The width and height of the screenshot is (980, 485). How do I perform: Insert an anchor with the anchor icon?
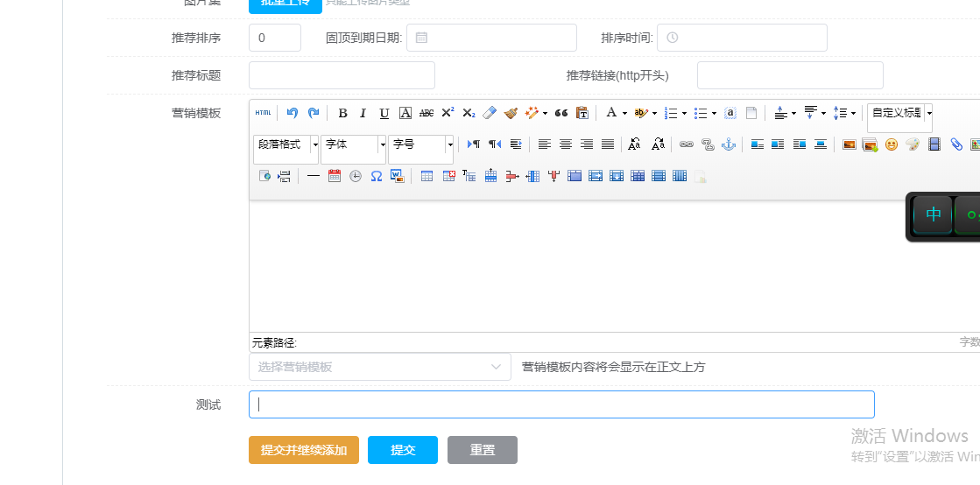point(728,144)
